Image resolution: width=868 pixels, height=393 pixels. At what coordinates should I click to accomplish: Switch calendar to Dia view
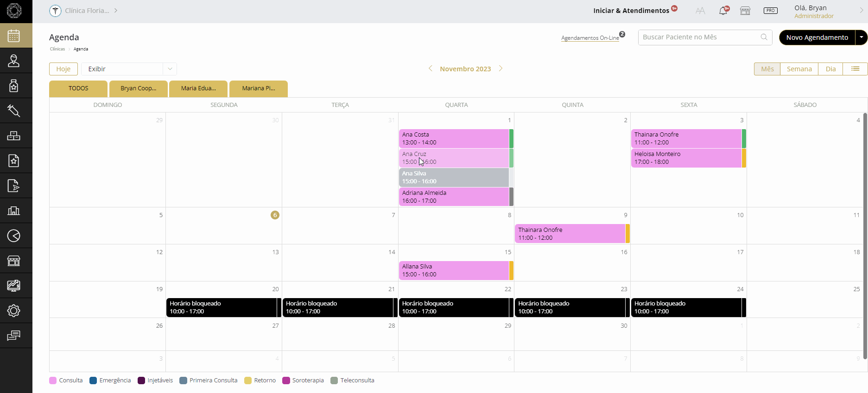tap(830, 69)
